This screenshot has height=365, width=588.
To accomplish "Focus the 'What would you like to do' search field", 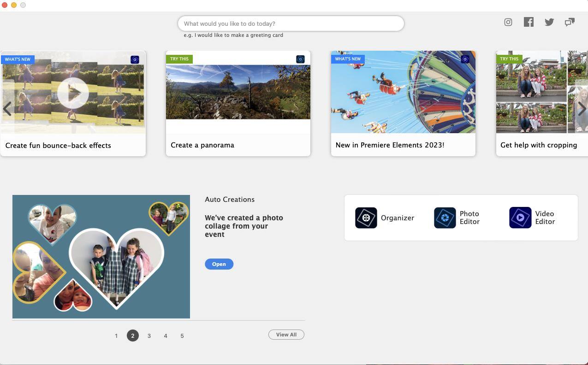I will pyautogui.click(x=291, y=24).
